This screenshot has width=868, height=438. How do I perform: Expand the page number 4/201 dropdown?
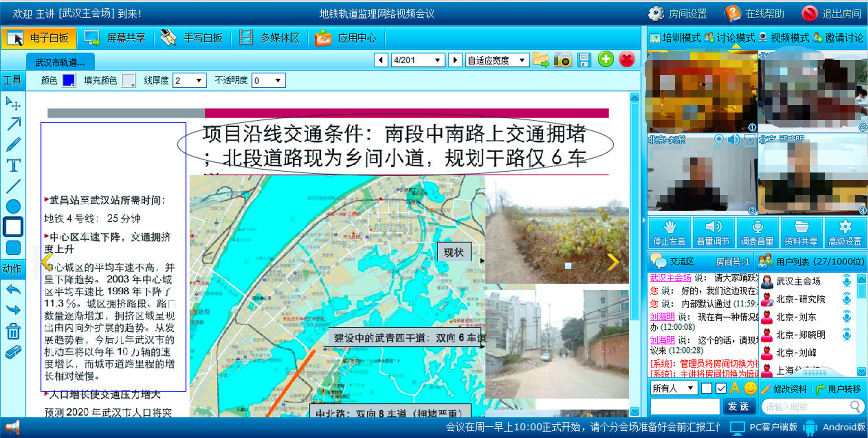coord(437,60)
